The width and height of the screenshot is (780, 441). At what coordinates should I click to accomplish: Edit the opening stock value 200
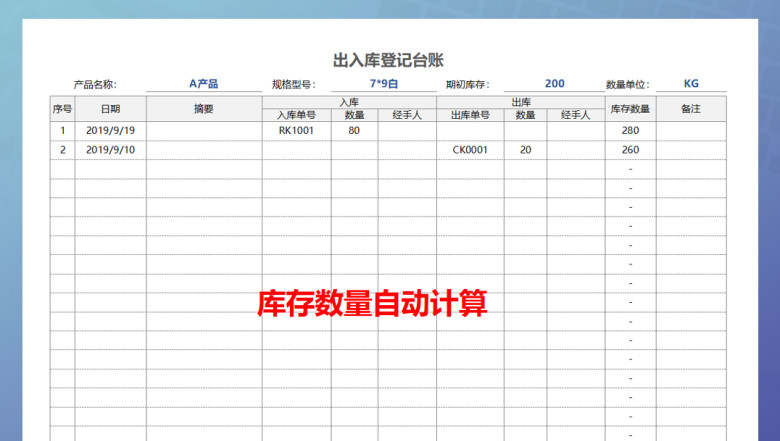pyautogui.click(x=555, y=84)
